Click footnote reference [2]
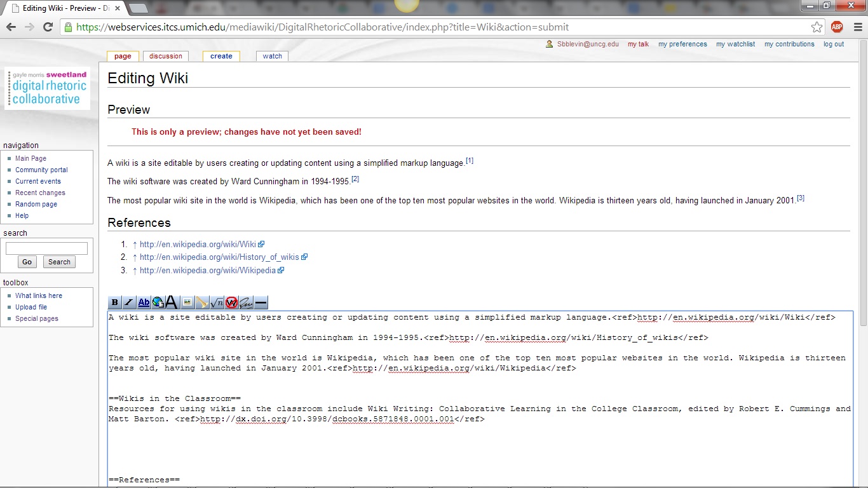Image resolution: width=868 pixels, height=488 pixels. click(355, 179)
